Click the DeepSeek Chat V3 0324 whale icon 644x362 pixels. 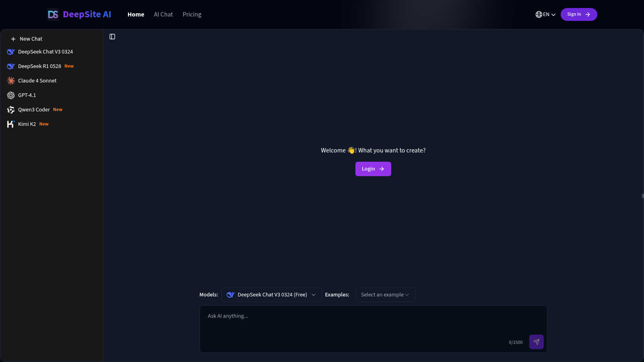pyautogui.click(x=11, y=52)
